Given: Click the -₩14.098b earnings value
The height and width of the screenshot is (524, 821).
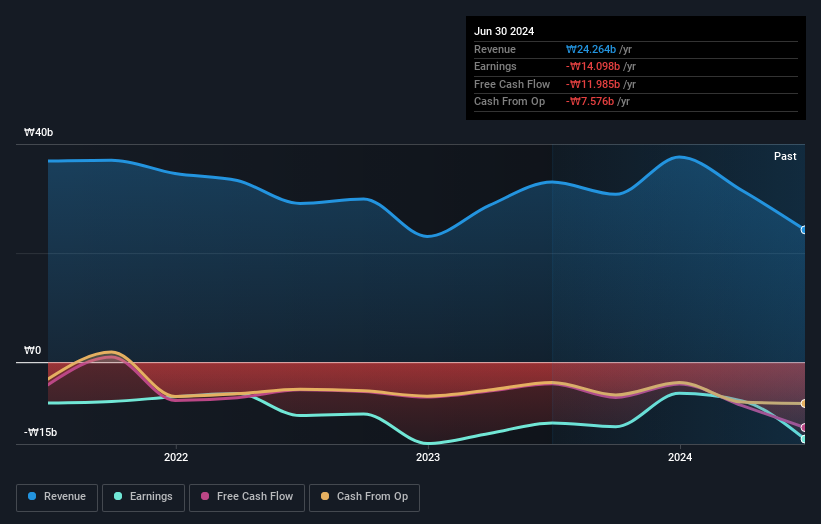Looking at the screenshot, I should (x=593, y=66).
